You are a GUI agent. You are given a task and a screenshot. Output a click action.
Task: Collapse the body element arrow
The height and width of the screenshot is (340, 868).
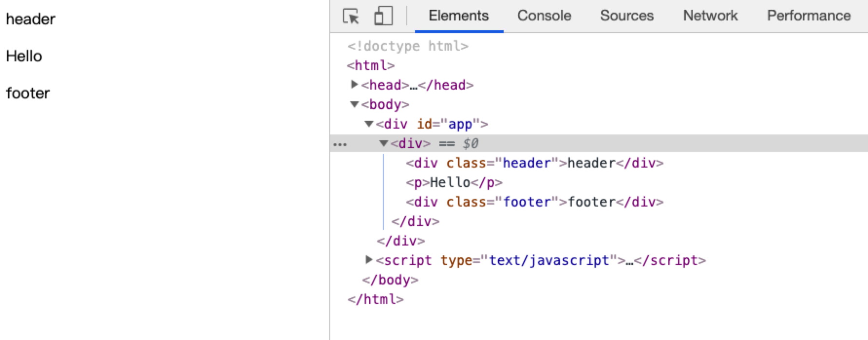tap(355, 104)
